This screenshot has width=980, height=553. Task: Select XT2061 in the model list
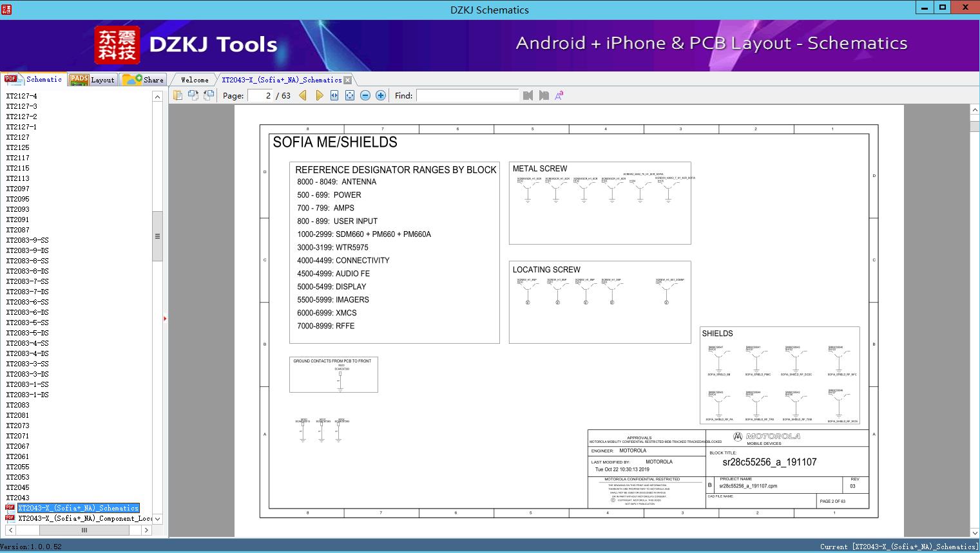pyautogui.click(x=17, y=456)
